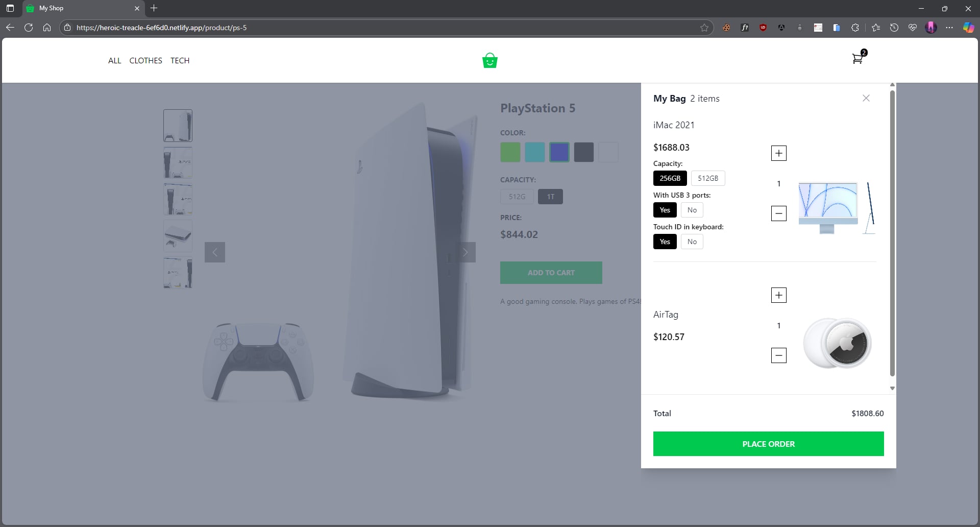Close the My Bag panel

(x=866, y=98)
